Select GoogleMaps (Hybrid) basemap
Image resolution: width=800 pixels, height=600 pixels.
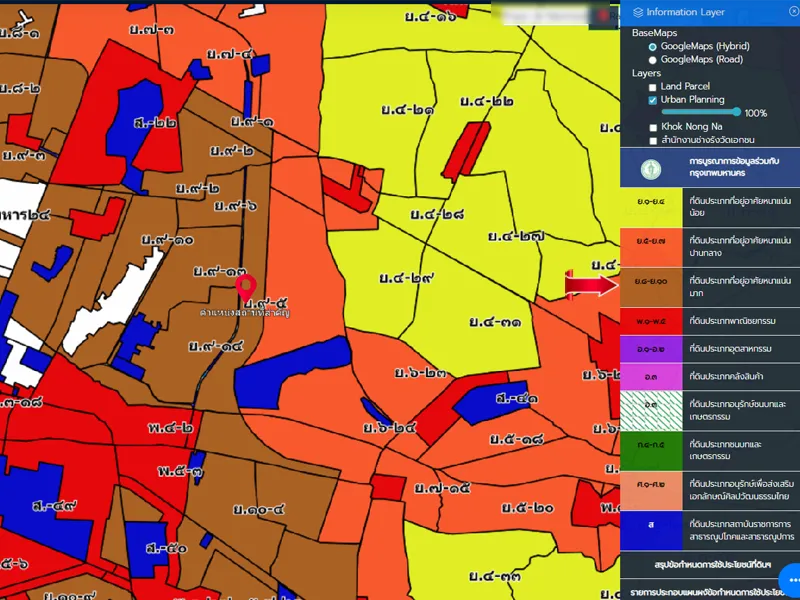(653, 47)
